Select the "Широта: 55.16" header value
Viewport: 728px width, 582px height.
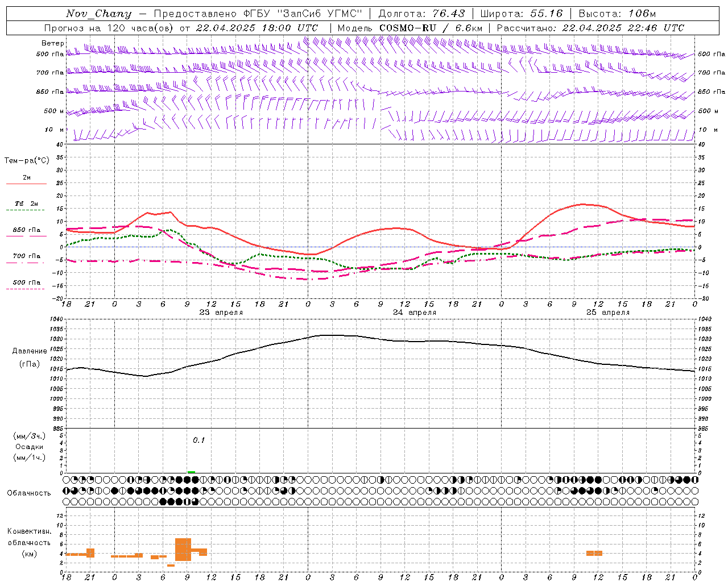tap(522, 14)
